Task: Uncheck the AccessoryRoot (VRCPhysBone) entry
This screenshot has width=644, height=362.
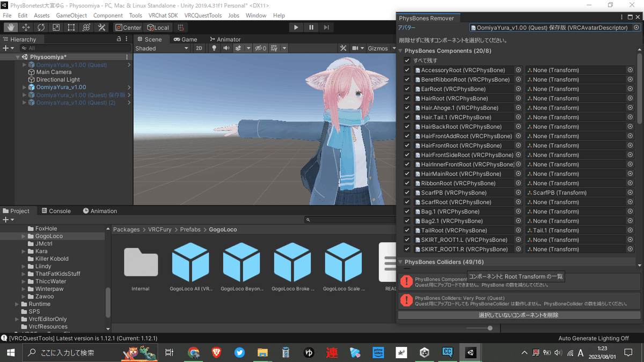Action: (407, 70)
